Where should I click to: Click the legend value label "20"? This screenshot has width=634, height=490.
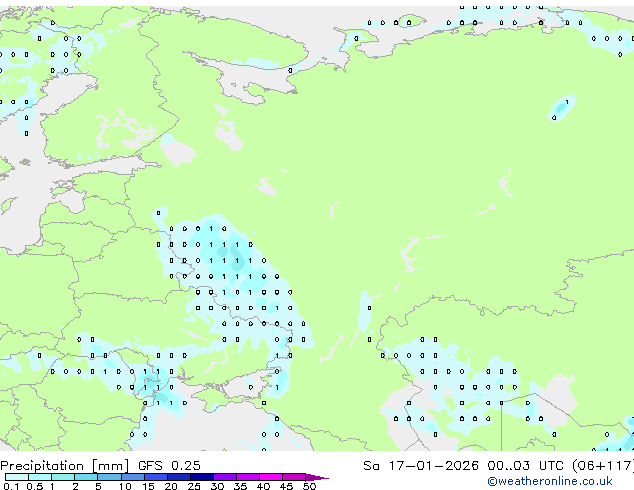171,486
